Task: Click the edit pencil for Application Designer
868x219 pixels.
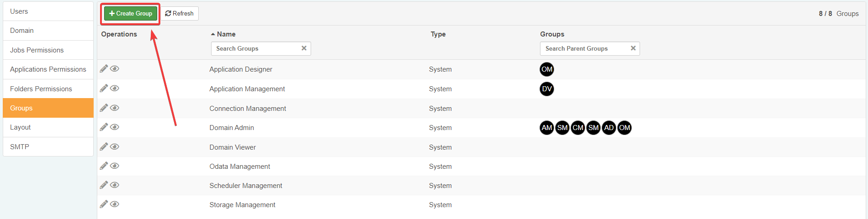Action: pos(104,69)
